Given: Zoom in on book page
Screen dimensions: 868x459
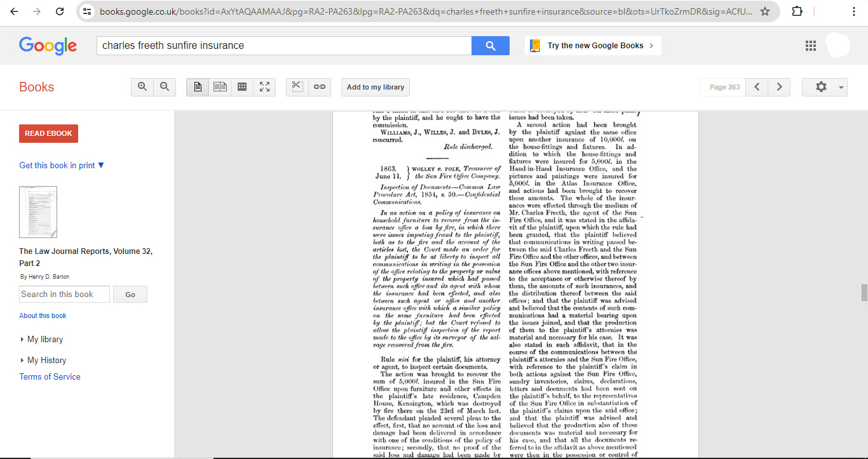Looking at the screenshot, I should [142, 87].
